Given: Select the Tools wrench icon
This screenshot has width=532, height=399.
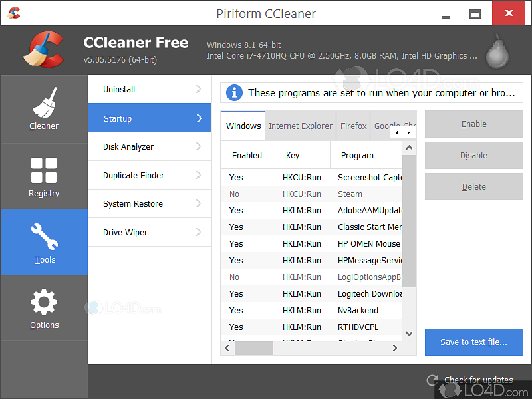Looking at the screenshot, I should tap(44, 239).
